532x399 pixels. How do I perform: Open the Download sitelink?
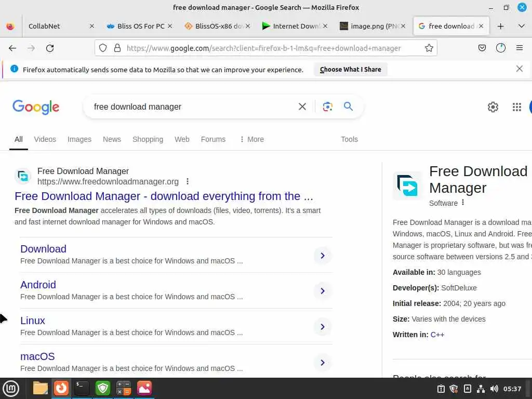43,249
